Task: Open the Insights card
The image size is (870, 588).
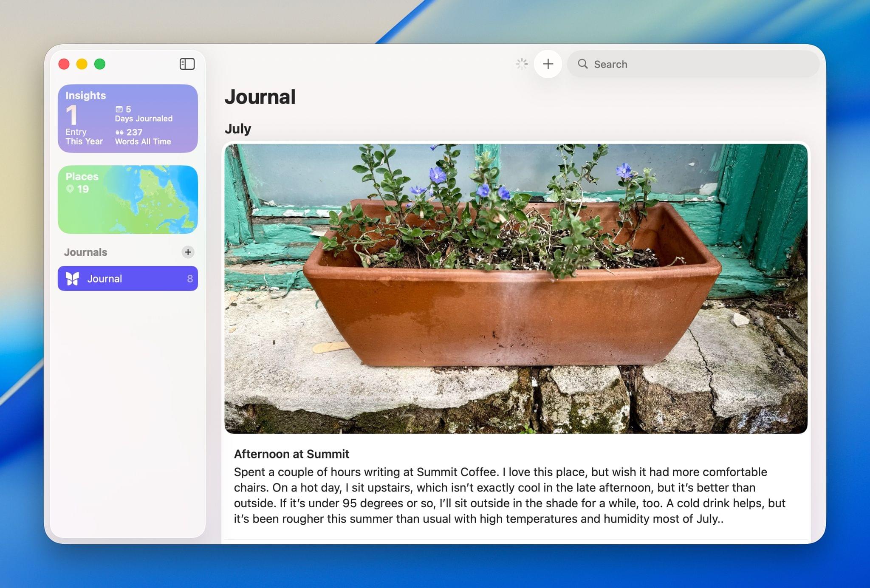Action: [x=128, y=119]
